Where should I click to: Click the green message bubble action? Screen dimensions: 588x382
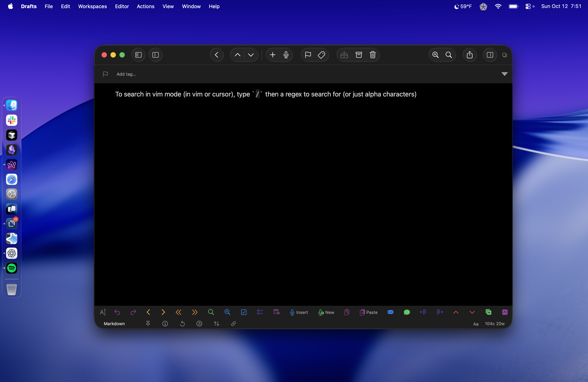point(407,312)
